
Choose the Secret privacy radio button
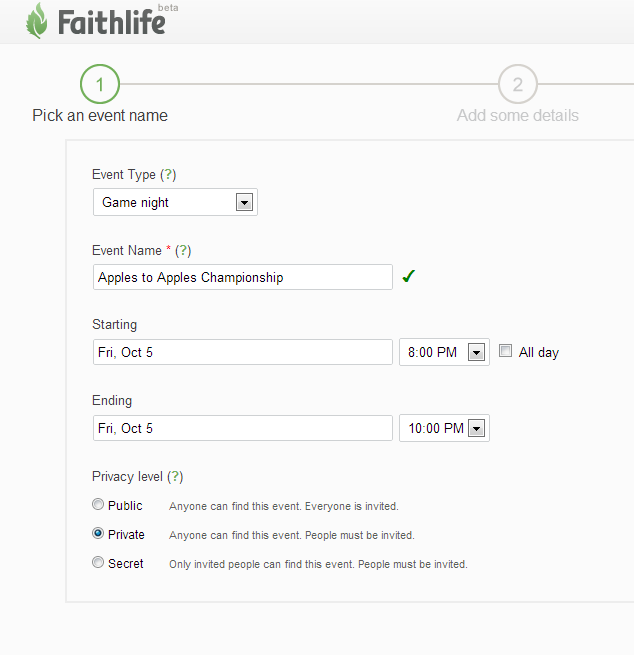point(98,563)
